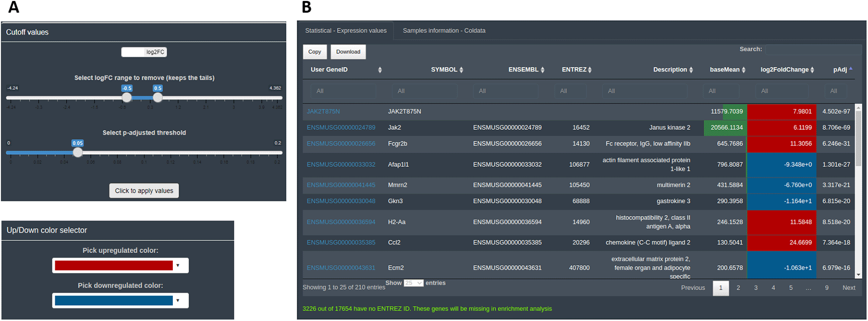Click the Download button
Image resolution: width=868 pixels, height=321 pixels.
[348, 52]
